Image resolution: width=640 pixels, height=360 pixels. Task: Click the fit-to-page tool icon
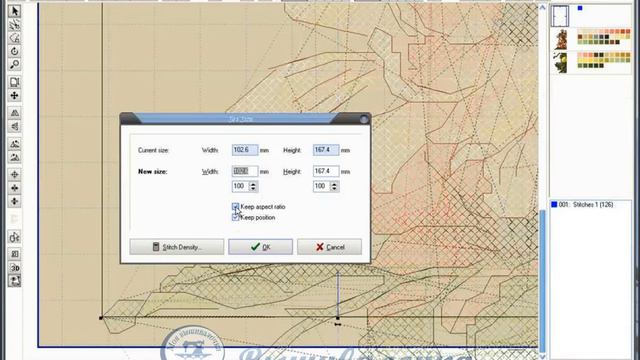coord(14,82)
